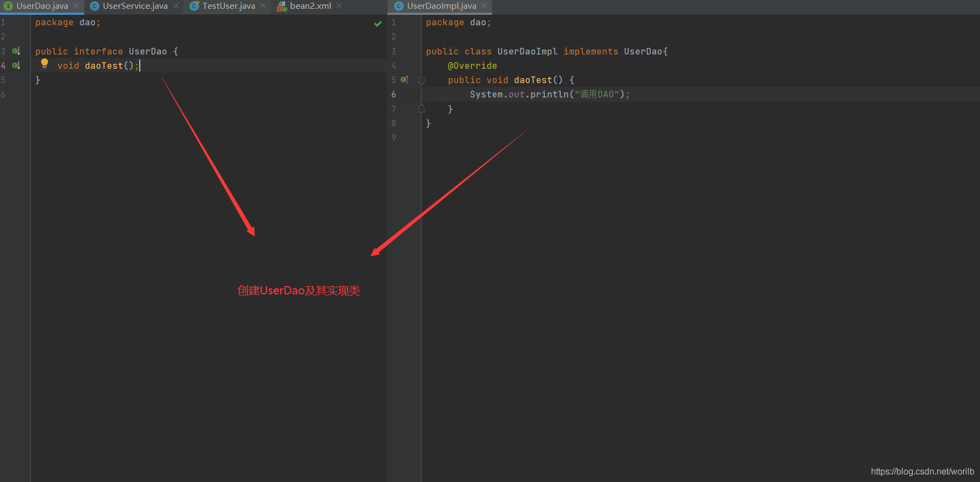Click the implemented-interface gutter icon on line 3
Screen dimensions: 980x482
[x=17, y=51]
